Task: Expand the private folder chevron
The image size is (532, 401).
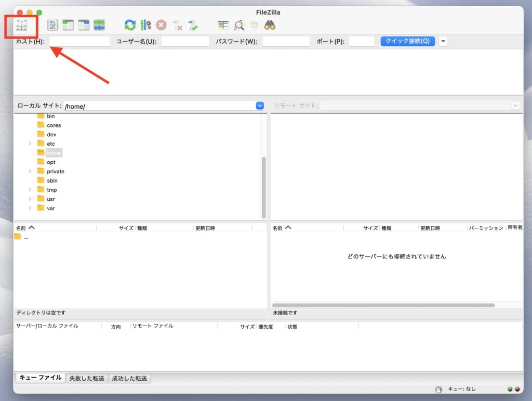Action: 30,171
